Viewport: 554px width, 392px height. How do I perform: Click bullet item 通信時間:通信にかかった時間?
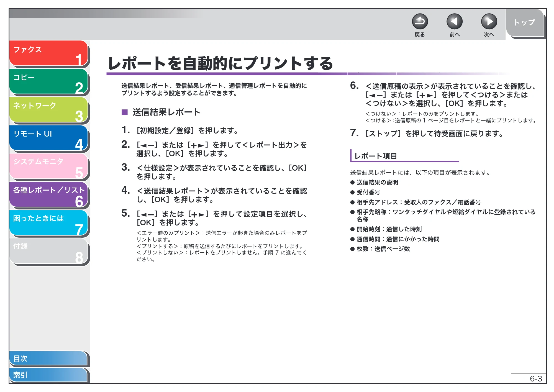click(398, 239)
